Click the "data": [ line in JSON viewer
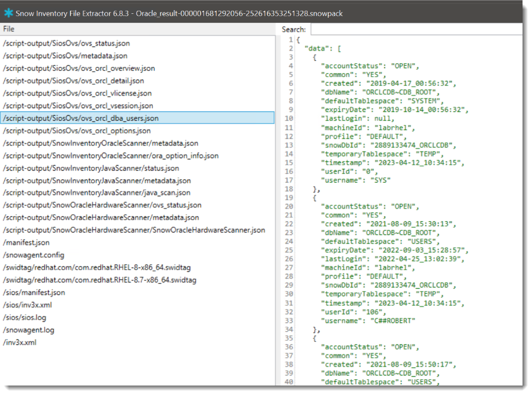This screenshot has width=532, height=395. coord(323,49)
